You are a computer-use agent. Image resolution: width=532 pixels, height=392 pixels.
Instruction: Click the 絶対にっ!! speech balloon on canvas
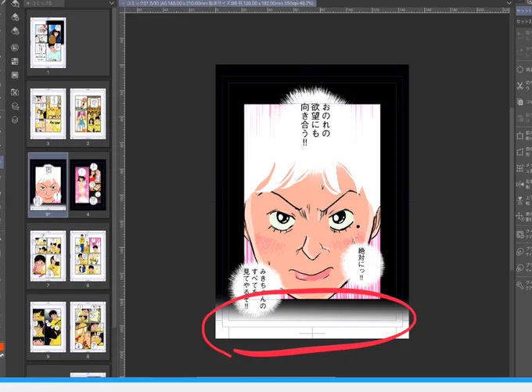coord(363,264)
